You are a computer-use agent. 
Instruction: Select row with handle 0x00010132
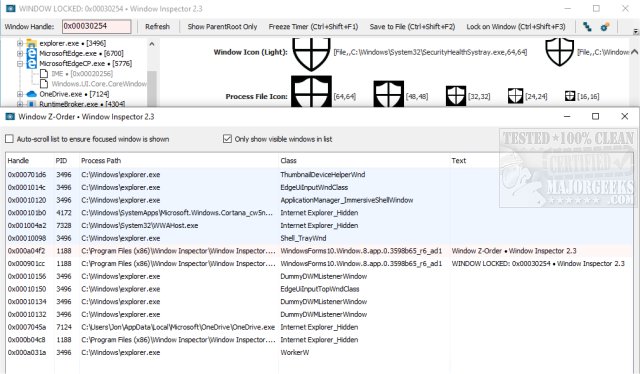pyautogui.click(x=319, y=314)
